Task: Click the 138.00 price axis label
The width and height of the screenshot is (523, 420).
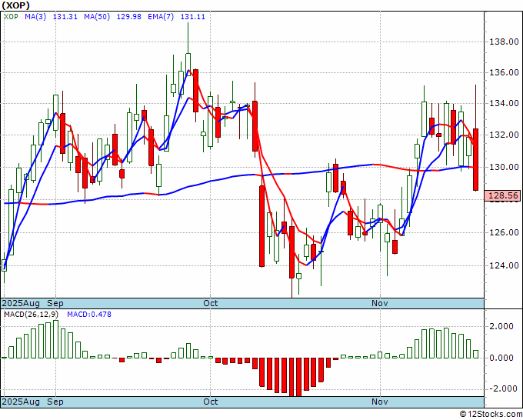Action: pos(504,42)
